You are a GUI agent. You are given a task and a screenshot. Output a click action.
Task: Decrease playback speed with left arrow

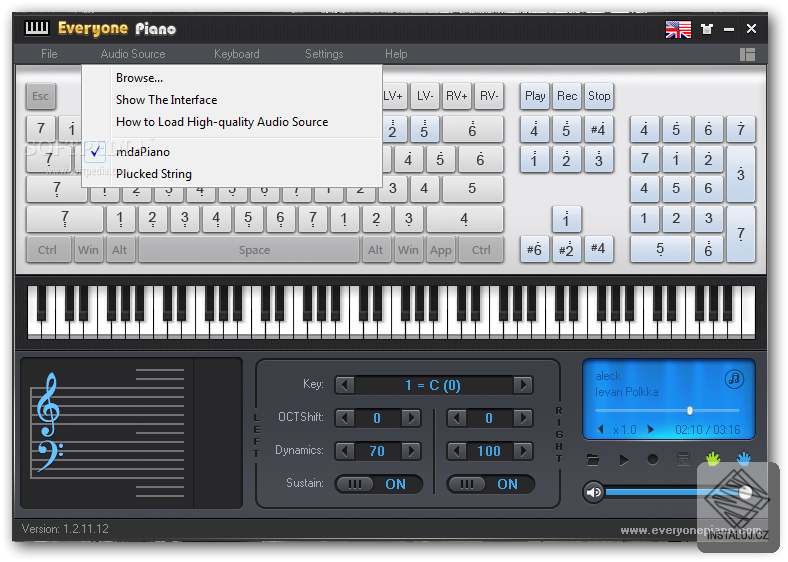[x=600, y=429]
